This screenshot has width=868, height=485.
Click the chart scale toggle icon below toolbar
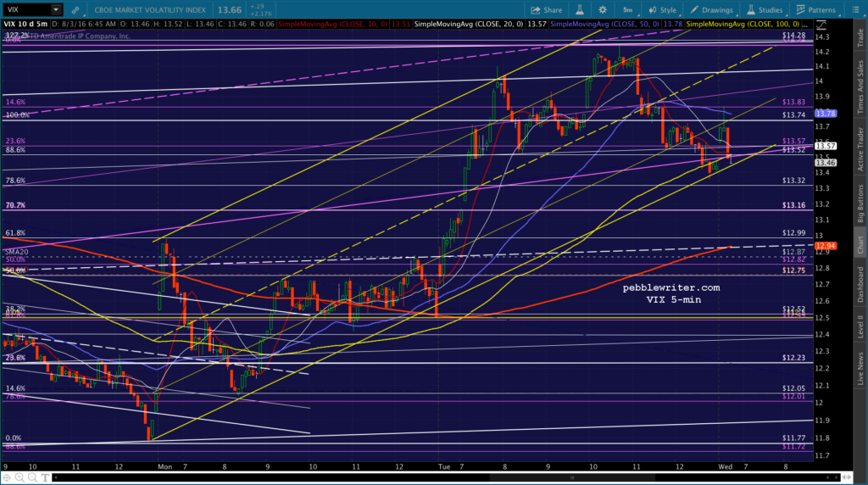821,25
